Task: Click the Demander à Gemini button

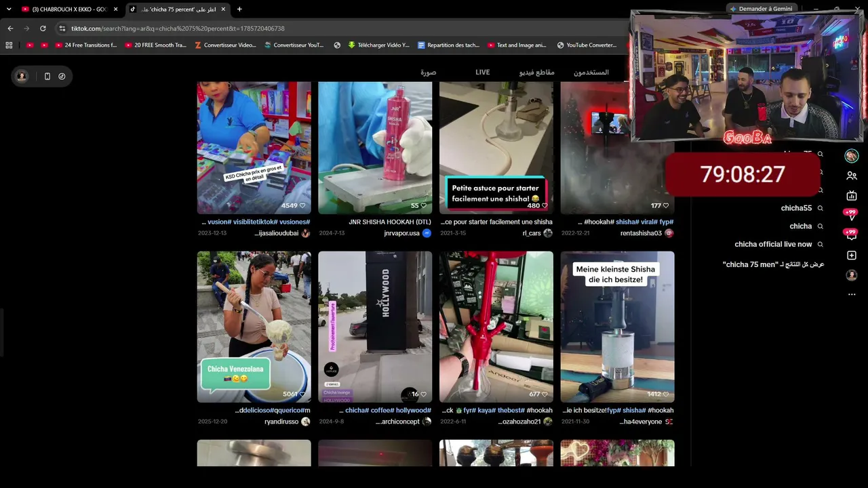Action: (760, 9)
